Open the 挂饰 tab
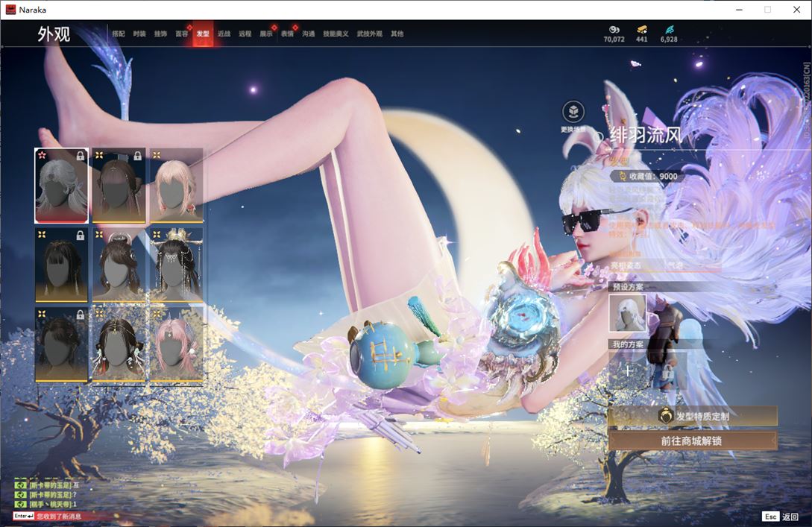Image resolution: width=812 pixels, height=527 pixels. [x=160, y=34]
